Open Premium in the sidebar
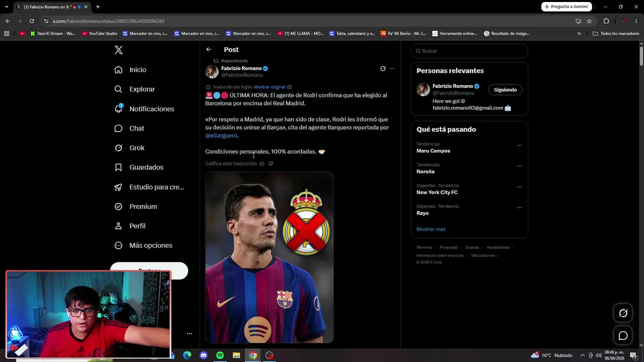Viewport: 644px width, 362px height. [135, 207]
